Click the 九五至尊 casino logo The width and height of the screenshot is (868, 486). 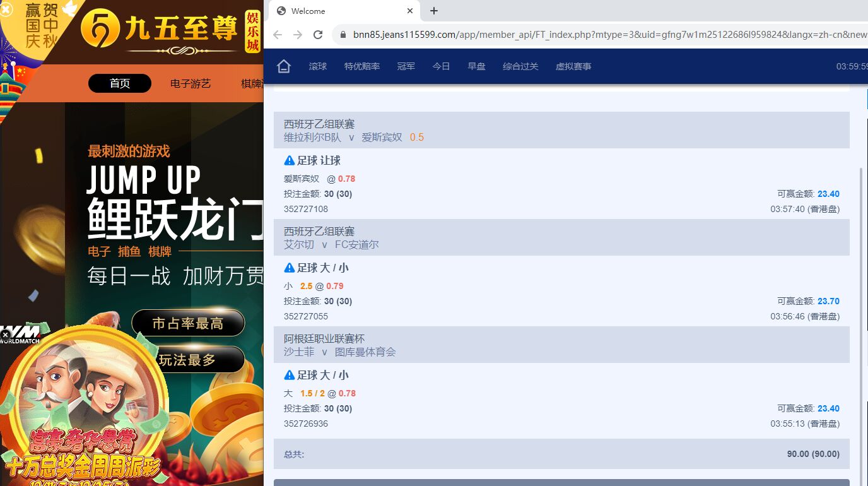click(x=170, y=32)
